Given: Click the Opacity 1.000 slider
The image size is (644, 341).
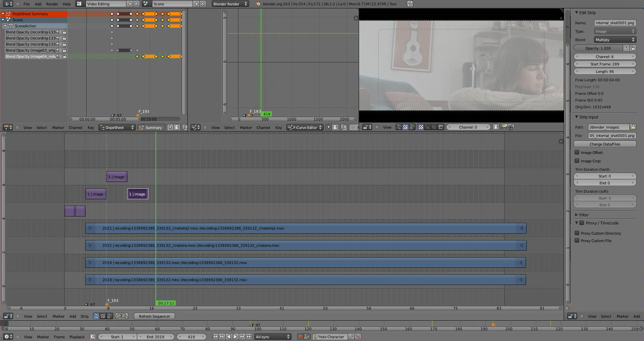Looking at the screenshot, I should pyautogui.click(x=598, y=48).
